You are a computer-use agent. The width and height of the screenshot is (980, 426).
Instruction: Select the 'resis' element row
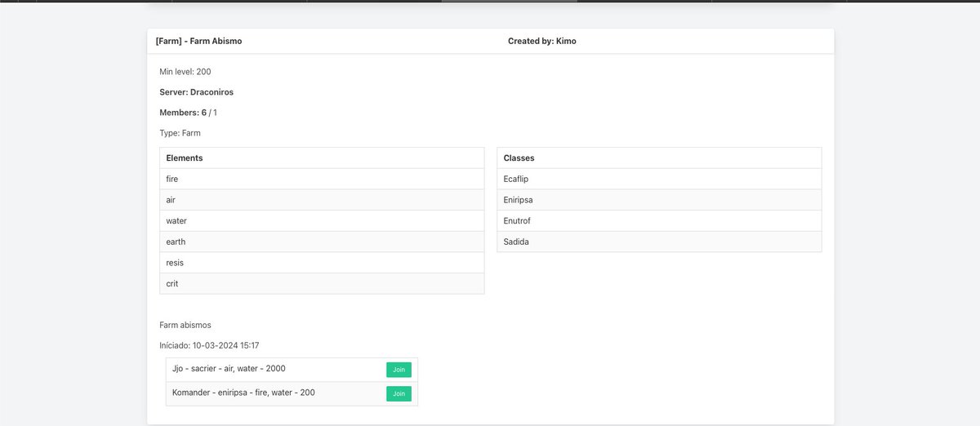coord(322,263)
